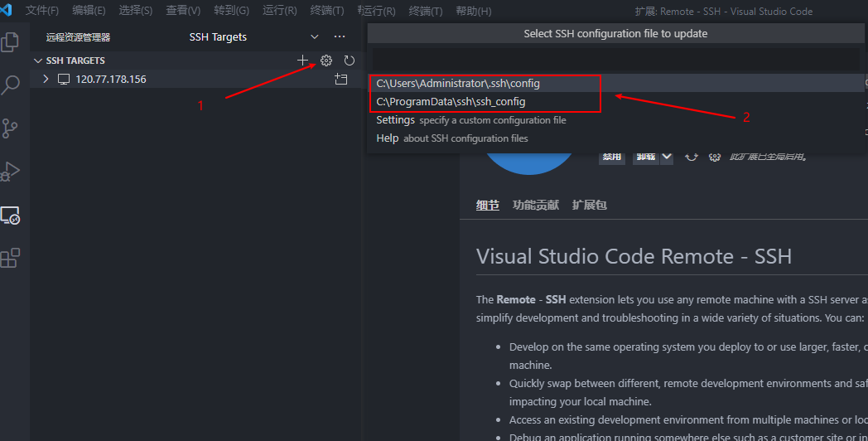Choose Help about SSH configuration files
868x441 pixels.
tap(617, 138)
